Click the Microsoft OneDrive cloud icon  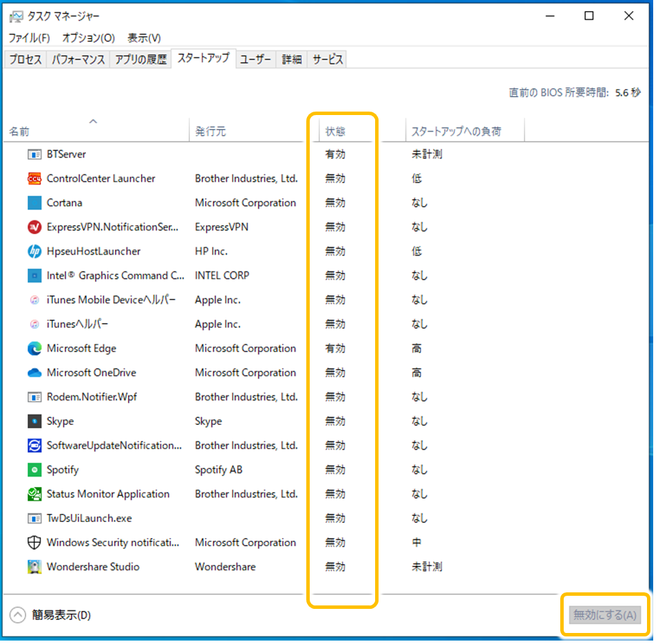pos(34,374)
